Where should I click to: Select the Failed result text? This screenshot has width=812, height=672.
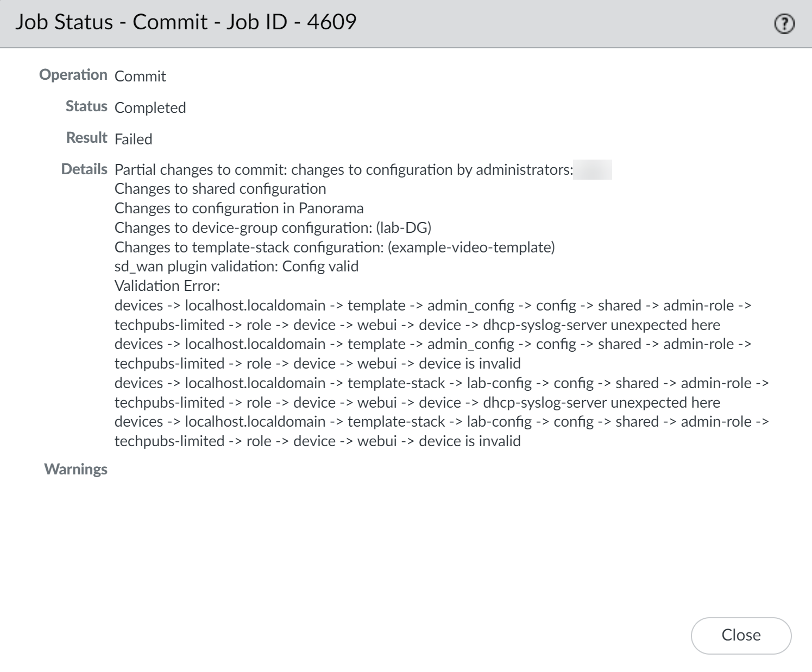133,139
